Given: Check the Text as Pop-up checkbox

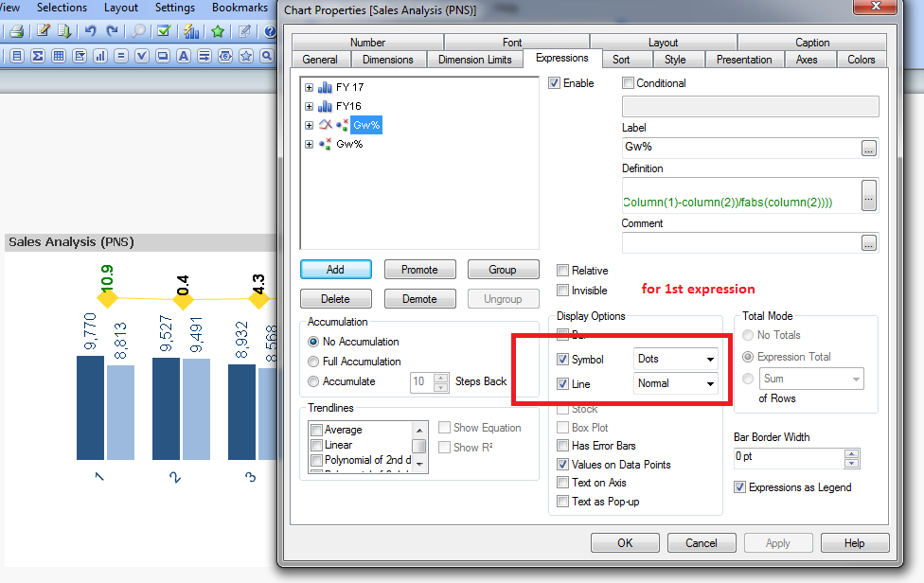Looking at the screenshot, I should pyautogui.click(x=562, y=502).
